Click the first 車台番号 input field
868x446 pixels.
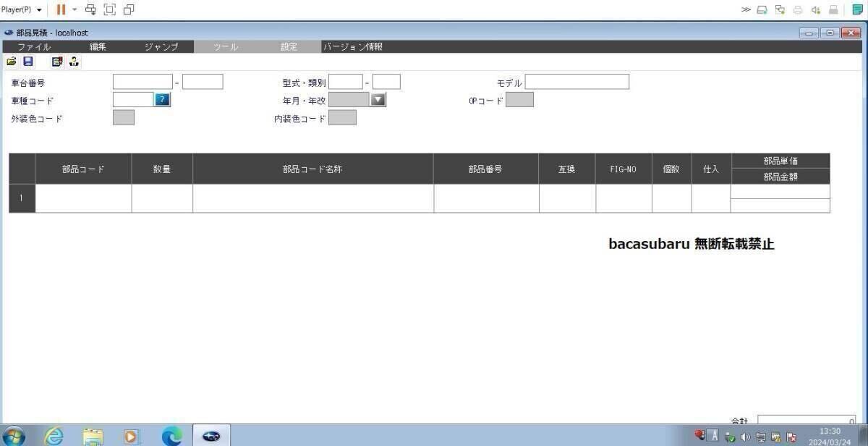(x=142, y=82)
